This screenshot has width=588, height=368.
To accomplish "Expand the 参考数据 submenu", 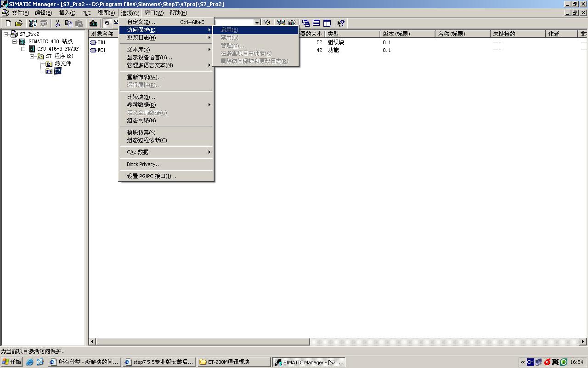I will [x=209, y=105].
